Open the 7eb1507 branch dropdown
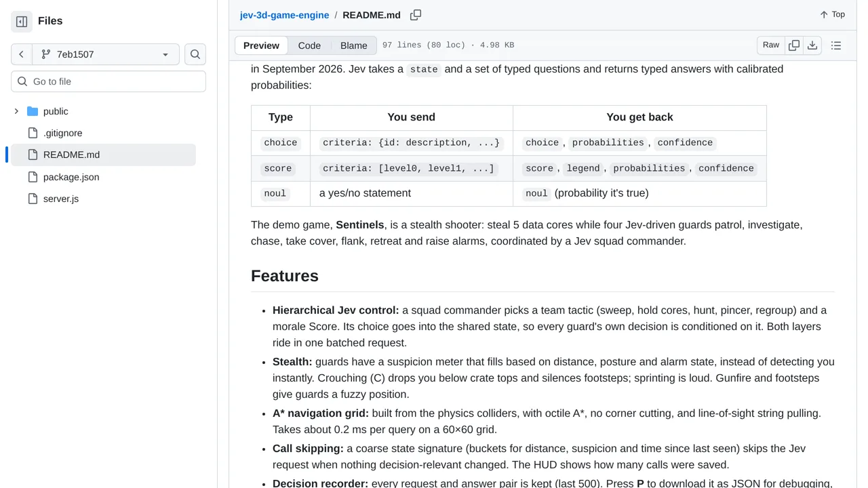868x488 pixels. pos(106,54)
